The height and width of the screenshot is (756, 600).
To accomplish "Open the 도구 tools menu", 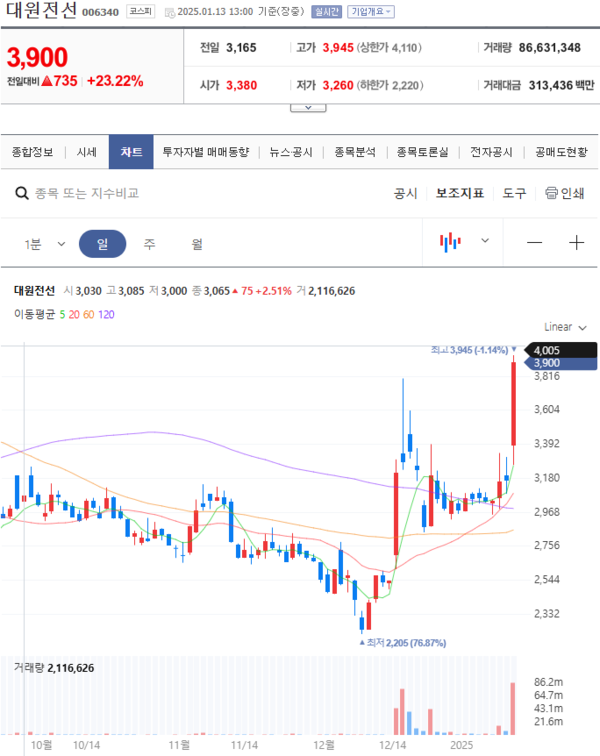I will click(514, 193).
